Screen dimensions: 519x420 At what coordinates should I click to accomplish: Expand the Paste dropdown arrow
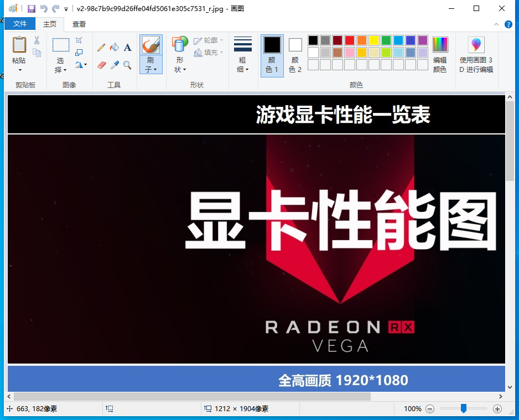pos(20,70)
